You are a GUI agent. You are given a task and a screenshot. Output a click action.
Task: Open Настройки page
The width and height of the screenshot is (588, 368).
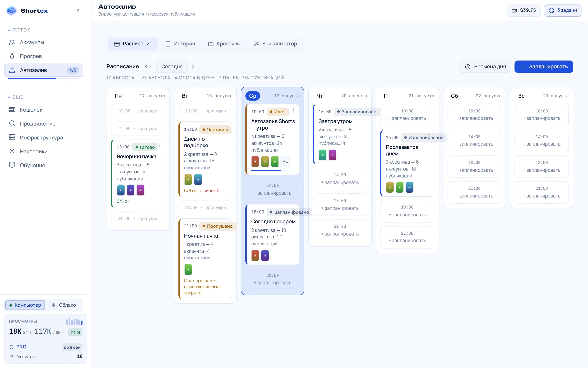[x=44, y=151]
